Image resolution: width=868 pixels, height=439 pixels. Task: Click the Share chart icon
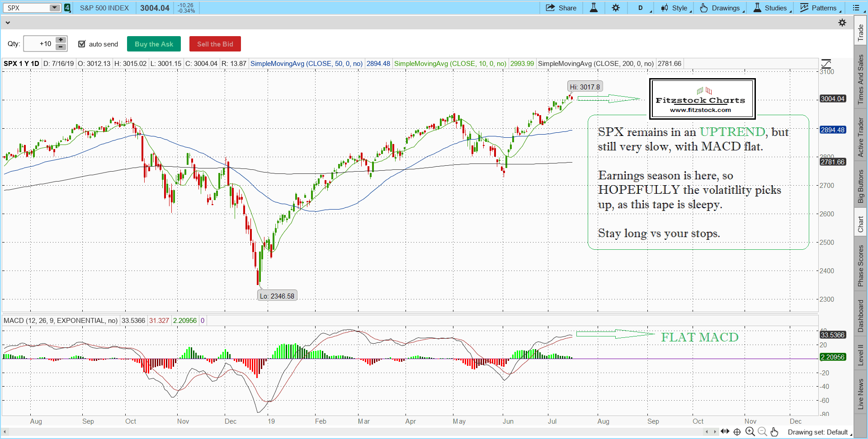[561, 8]
